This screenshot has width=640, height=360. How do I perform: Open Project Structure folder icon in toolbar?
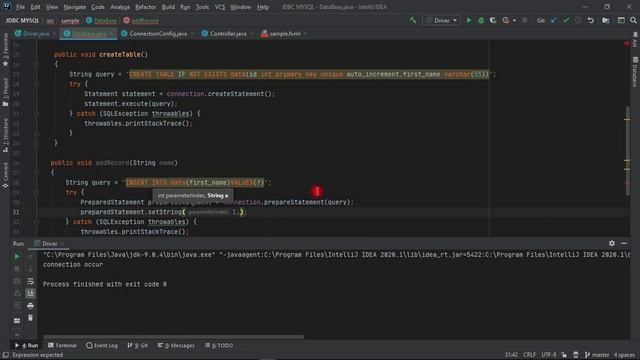pos(606,20)
